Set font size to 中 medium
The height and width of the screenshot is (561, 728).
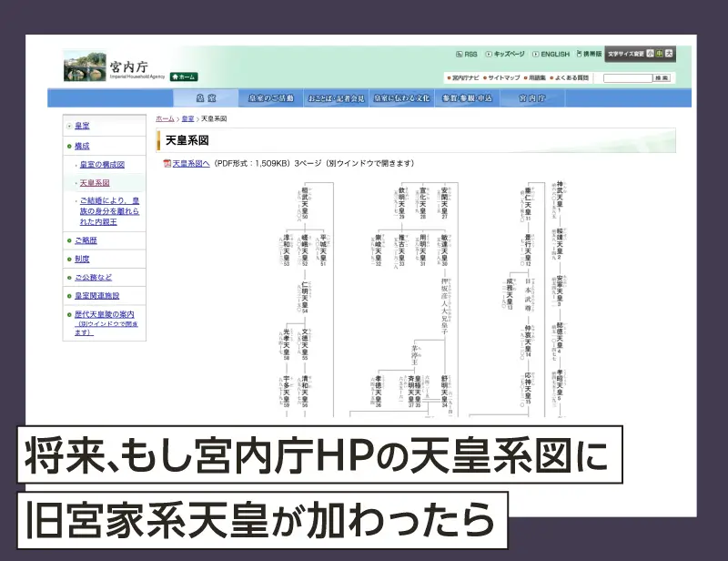click(x=659, y=53)
